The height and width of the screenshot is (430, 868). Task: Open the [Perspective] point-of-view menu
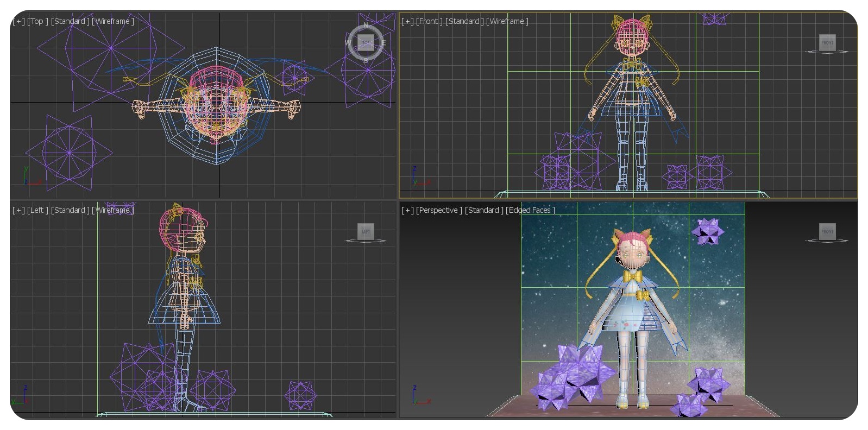(439, 210)
